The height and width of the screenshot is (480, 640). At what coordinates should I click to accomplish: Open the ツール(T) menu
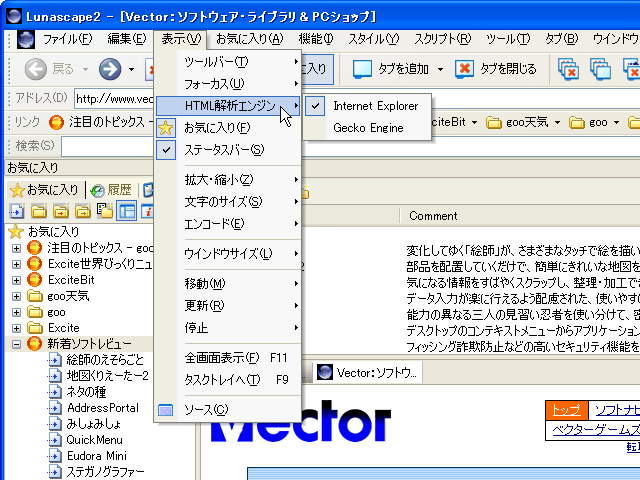click(508, 39)
